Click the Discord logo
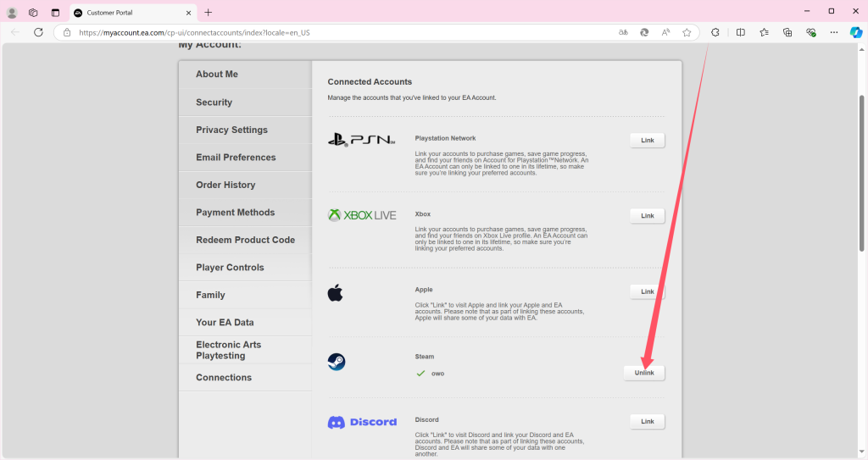This screenshot has height=460, width=868. (x=362, y=423)
